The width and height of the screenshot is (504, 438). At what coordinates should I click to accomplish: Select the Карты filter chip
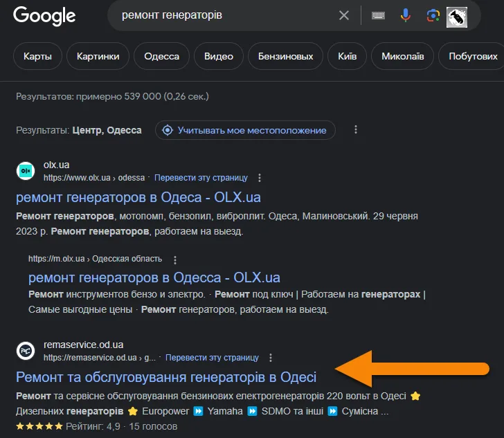coord(37,56)
